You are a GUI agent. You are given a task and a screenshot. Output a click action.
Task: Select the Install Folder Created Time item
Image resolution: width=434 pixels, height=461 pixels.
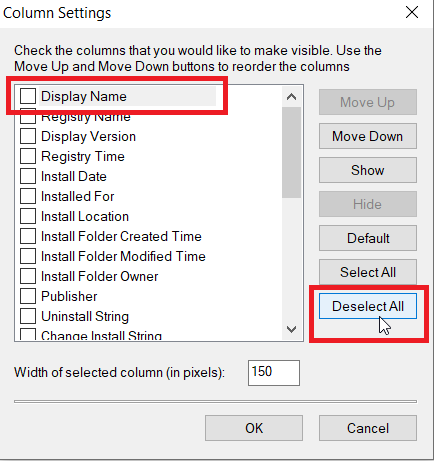121,236
